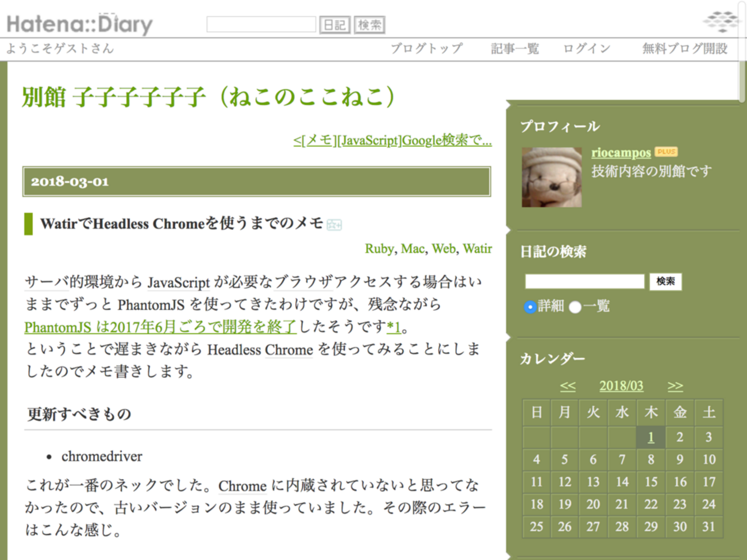Open 記事一覧 in the navigation bar
This screenshot has width=747, height=560.
[x=515, y=48]
